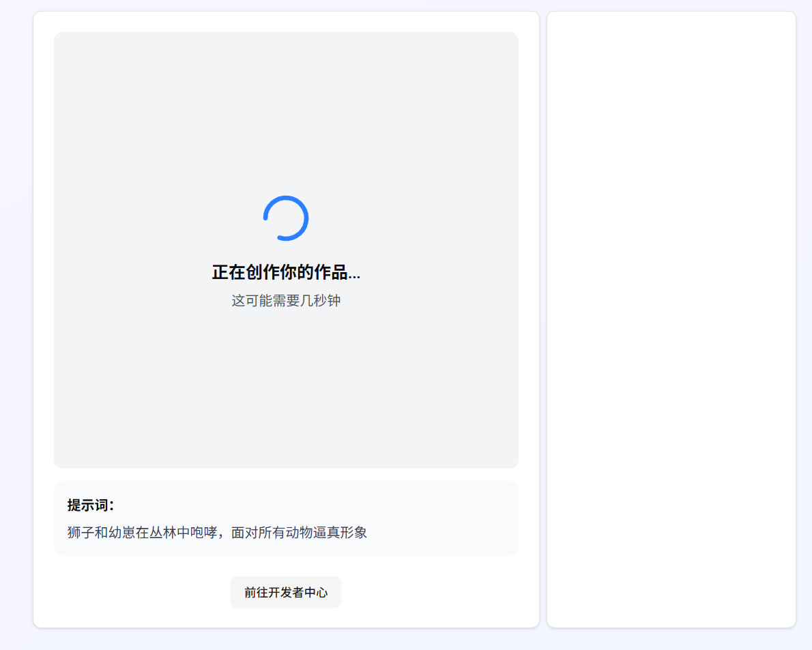The height and width of the screenshot is (650, 812).
Task: Click the word 正在 starting the loading heading
Action: (x=229, y=272)
